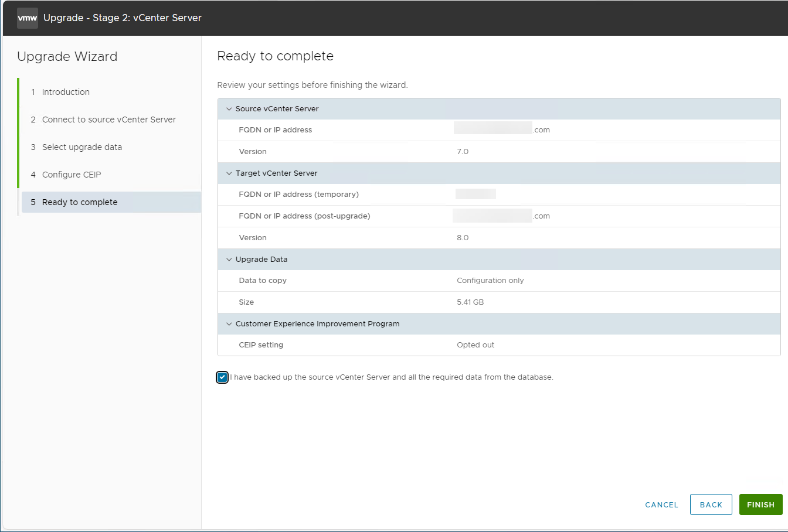Click the source FQDN value field
Screen dimensions: 788x532
[x=502, y=130]
